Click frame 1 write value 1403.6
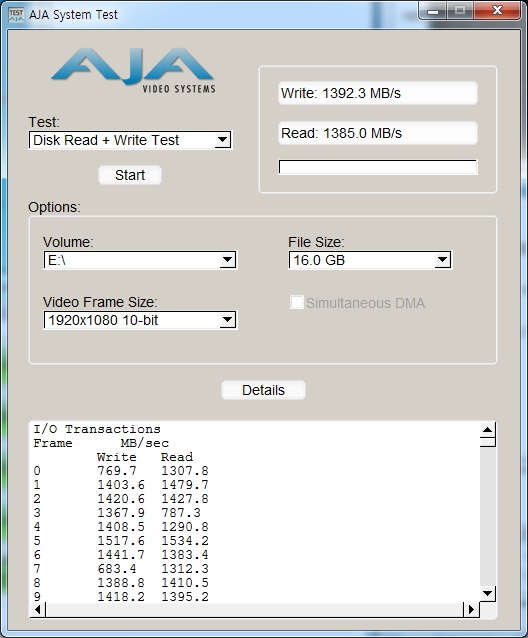This screenshot has height=638, width=528. 121,485
